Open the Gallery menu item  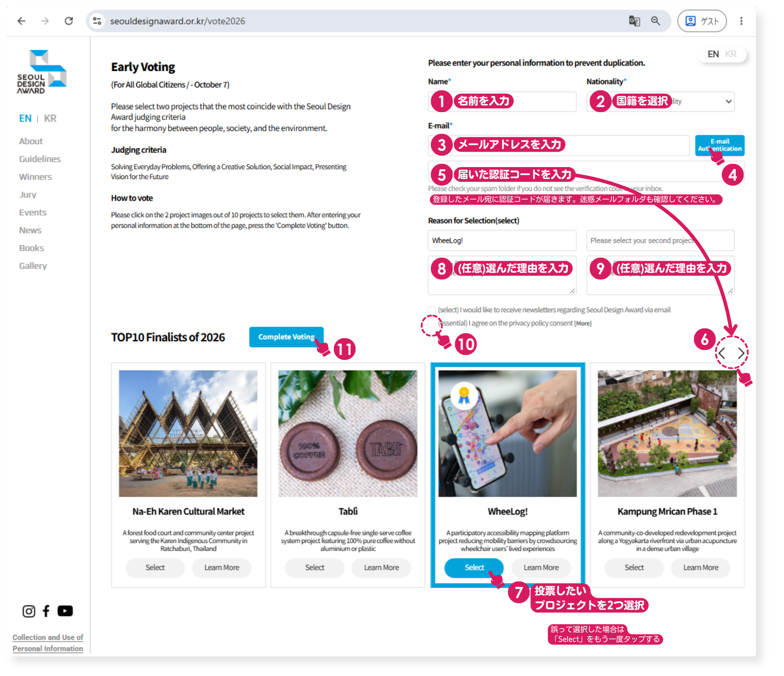(33, 266)
